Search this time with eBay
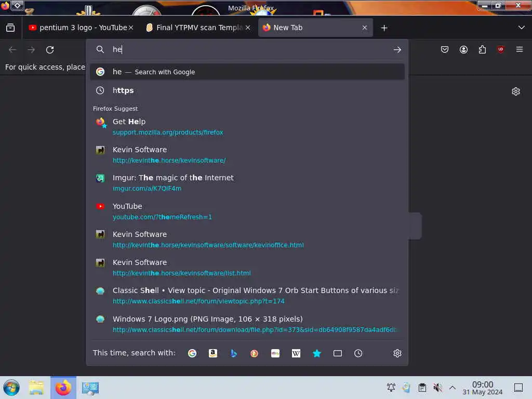 pos(275,353)
